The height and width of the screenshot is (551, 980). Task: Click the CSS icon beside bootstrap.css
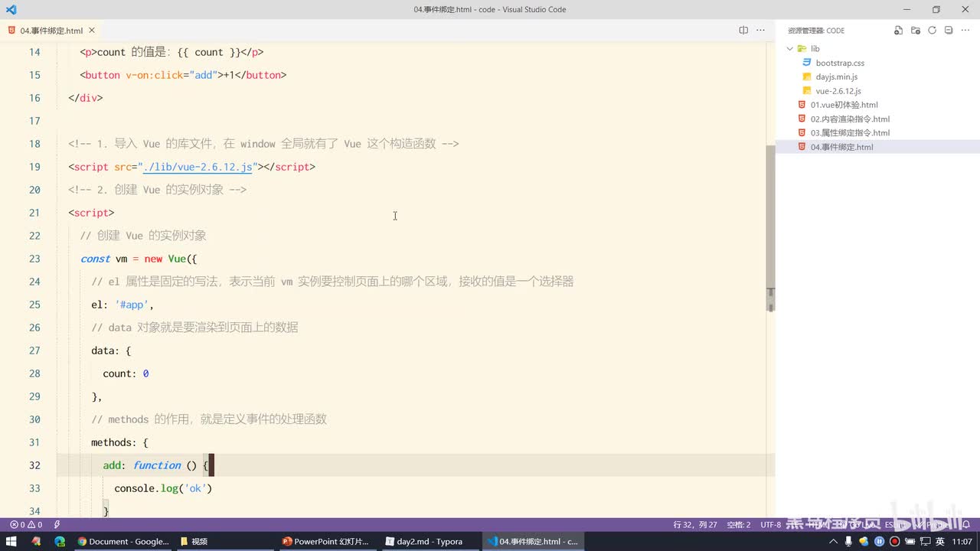(807, 63)
